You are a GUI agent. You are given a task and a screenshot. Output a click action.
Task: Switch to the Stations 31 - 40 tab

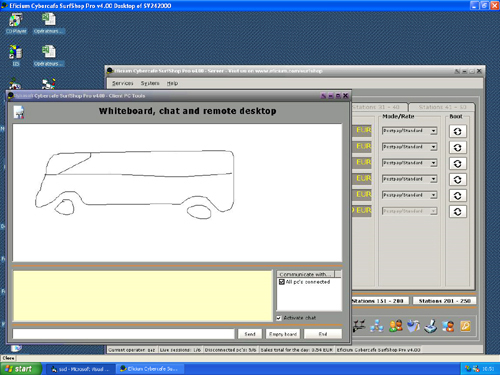(x=379, y=107)
